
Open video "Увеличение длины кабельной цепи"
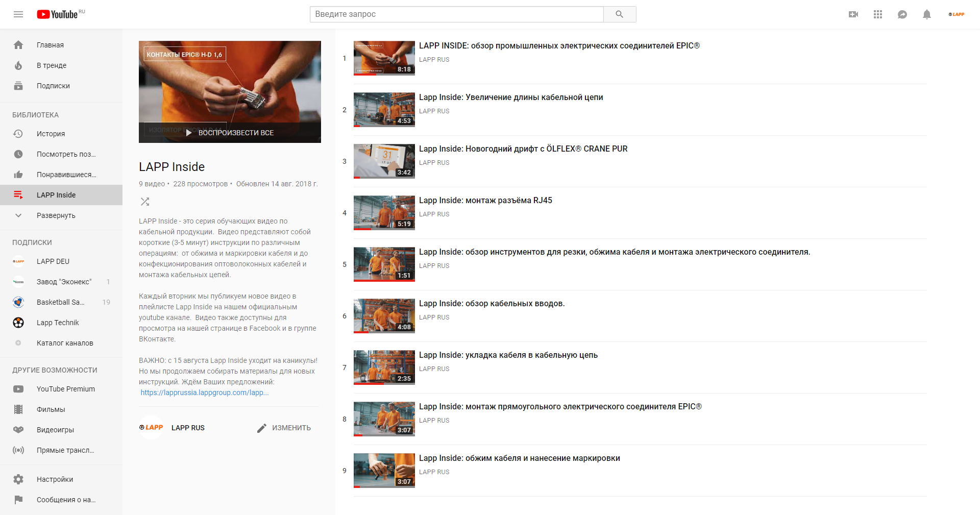[511, 97]
